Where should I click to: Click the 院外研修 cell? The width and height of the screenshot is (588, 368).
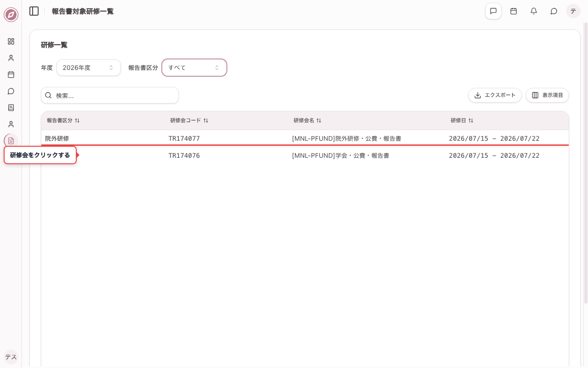tap(57, 138)
